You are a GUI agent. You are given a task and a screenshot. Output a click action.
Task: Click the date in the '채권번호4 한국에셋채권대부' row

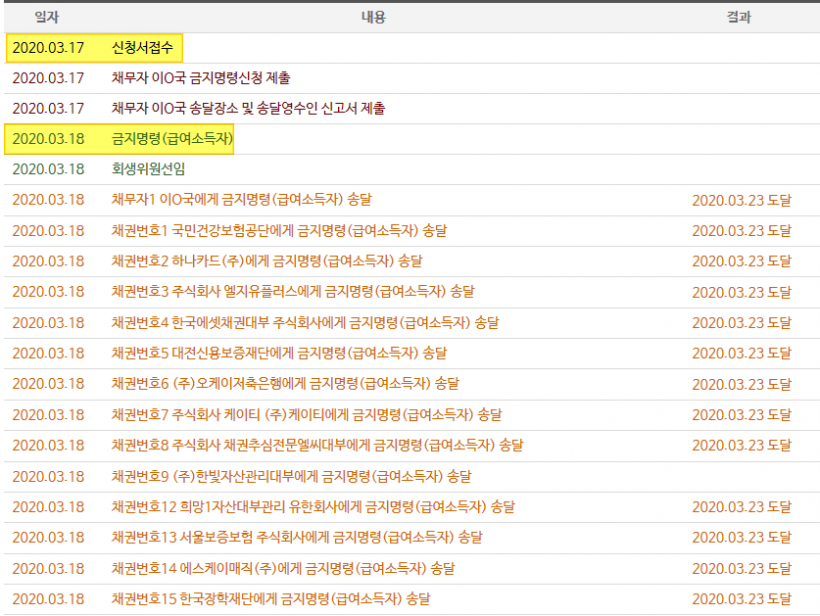coord(48,323)
